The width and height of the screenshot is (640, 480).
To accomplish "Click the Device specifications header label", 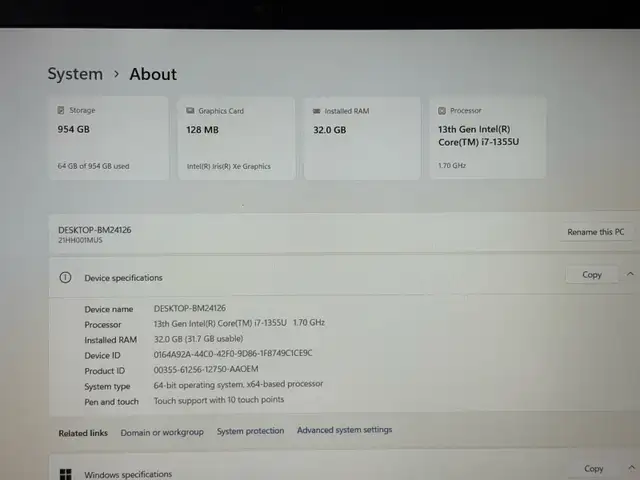I will pos(123,278).
